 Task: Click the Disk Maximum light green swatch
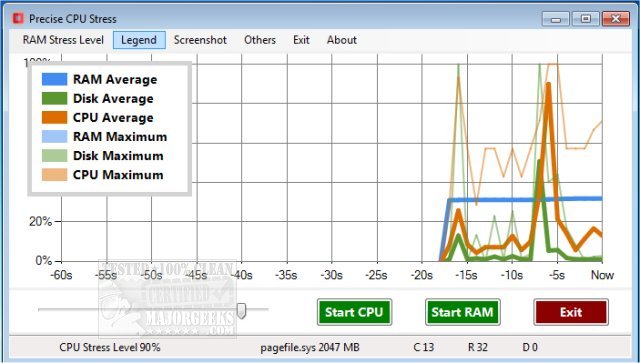point(54,156)
